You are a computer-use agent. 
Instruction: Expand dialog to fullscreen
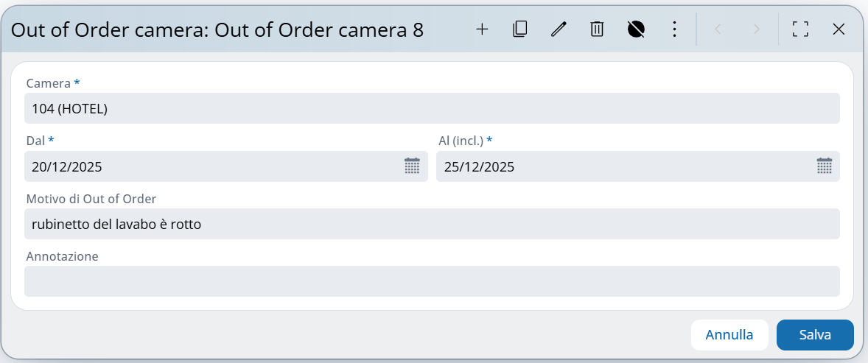[x=800, y=29]
